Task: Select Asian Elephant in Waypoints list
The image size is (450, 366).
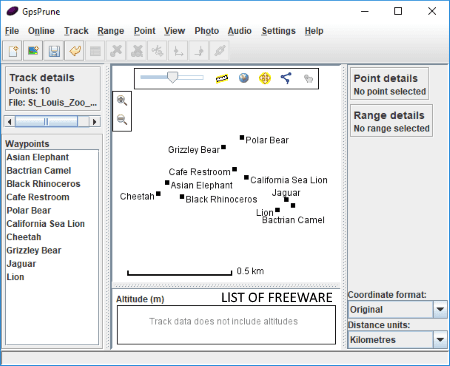Action: 52,157
